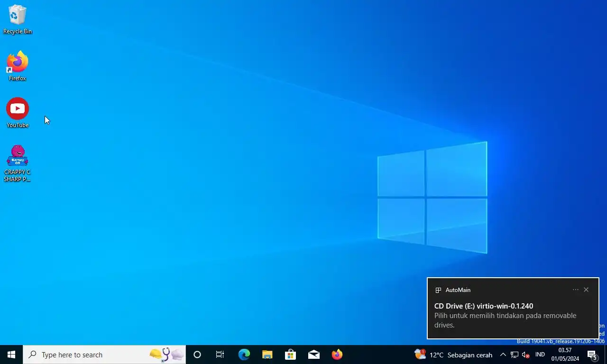The width and height of the screenshot is (607, 364).
Task: Open the muted volume tray icon
Action: pyautogui.click(x=525, y=355)
